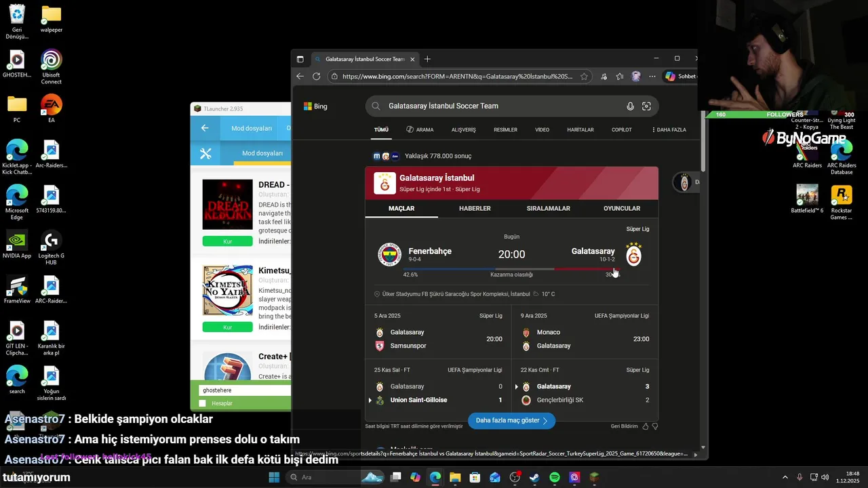Switch to the SIRALAMALAR tab

pyautogui.click(x=548, y=209)
